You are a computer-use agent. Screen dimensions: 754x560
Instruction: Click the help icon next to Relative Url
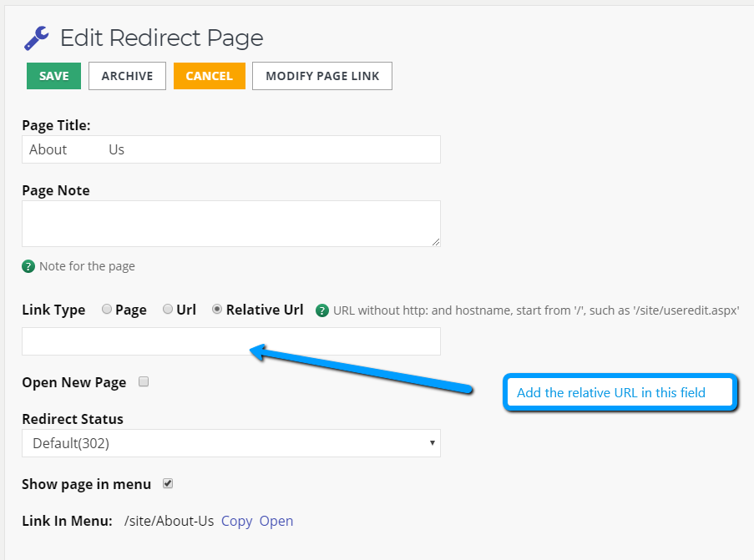coord(322,310)
